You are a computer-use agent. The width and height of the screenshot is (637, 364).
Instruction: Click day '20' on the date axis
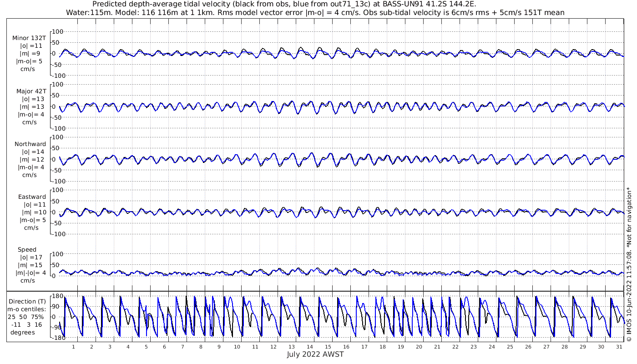(419, 347)
